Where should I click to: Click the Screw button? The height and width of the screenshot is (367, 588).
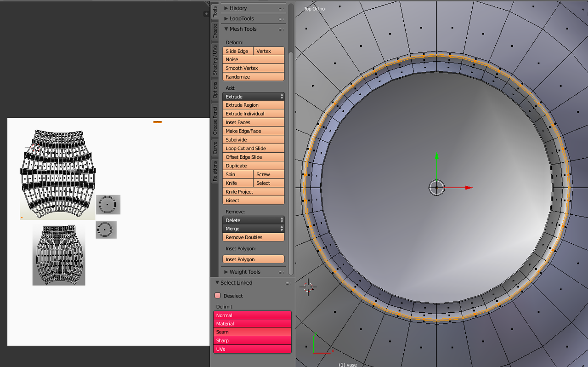point(269,175)
